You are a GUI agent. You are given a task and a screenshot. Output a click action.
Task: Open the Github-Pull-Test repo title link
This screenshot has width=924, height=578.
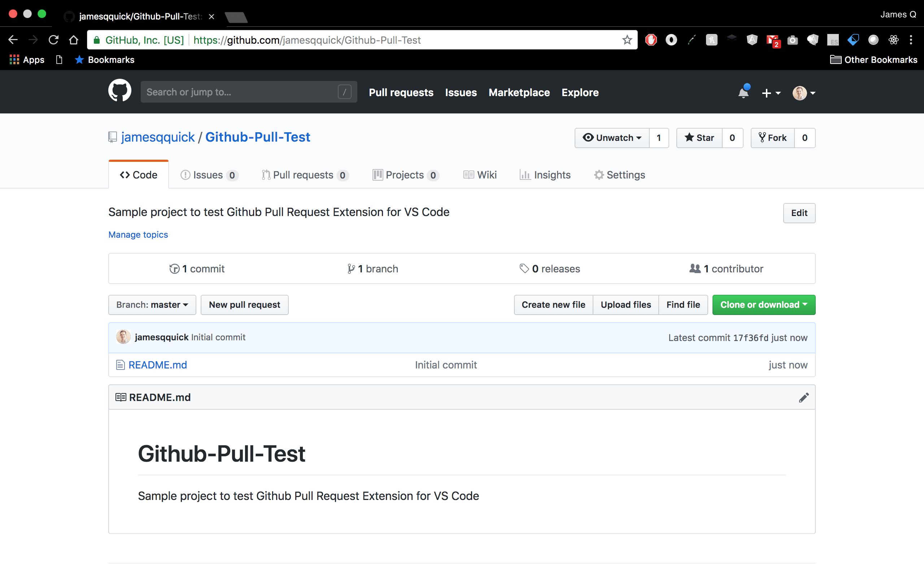point(258,137)
